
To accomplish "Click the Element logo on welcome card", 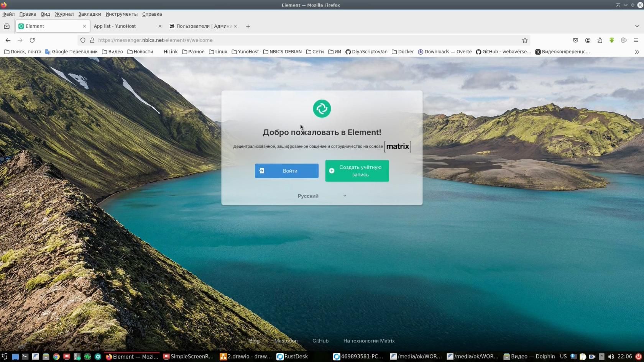I will 322,109.
